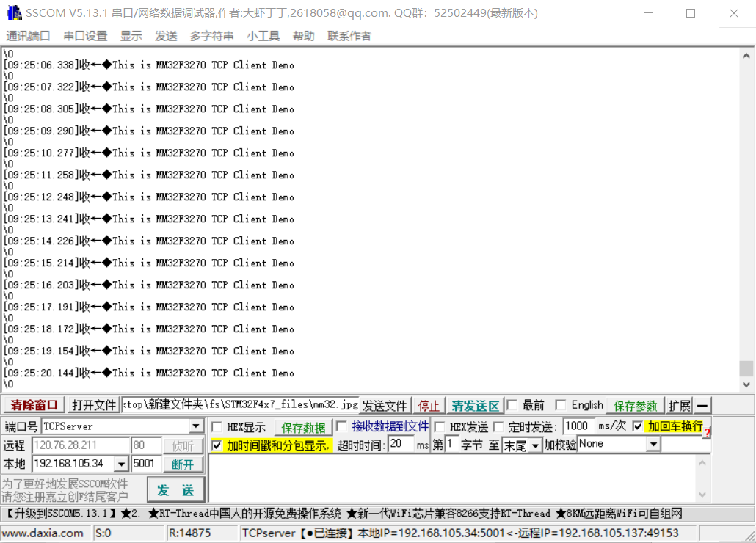This screenshot has height=543, width=756.
Task: Click the 断开 disconnect button
Action: tap(183, 464)
